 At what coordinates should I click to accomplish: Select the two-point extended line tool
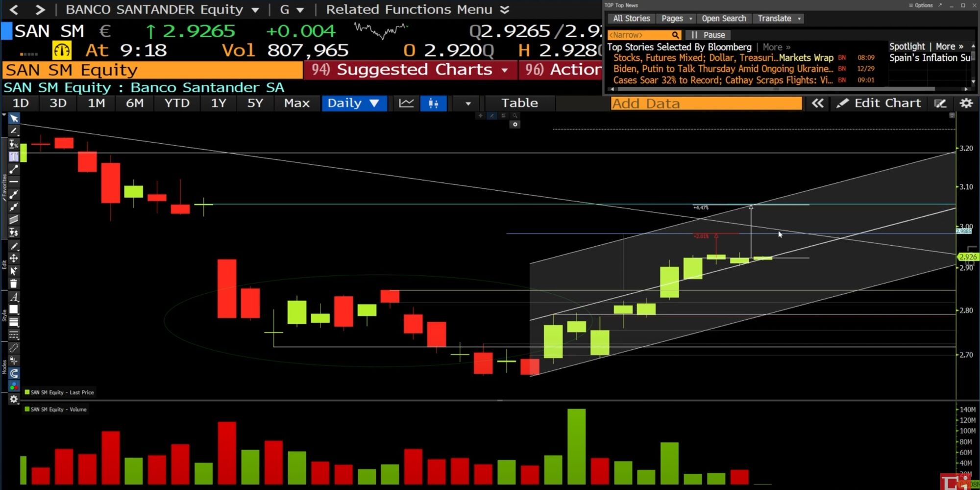(x=14, y=195)
